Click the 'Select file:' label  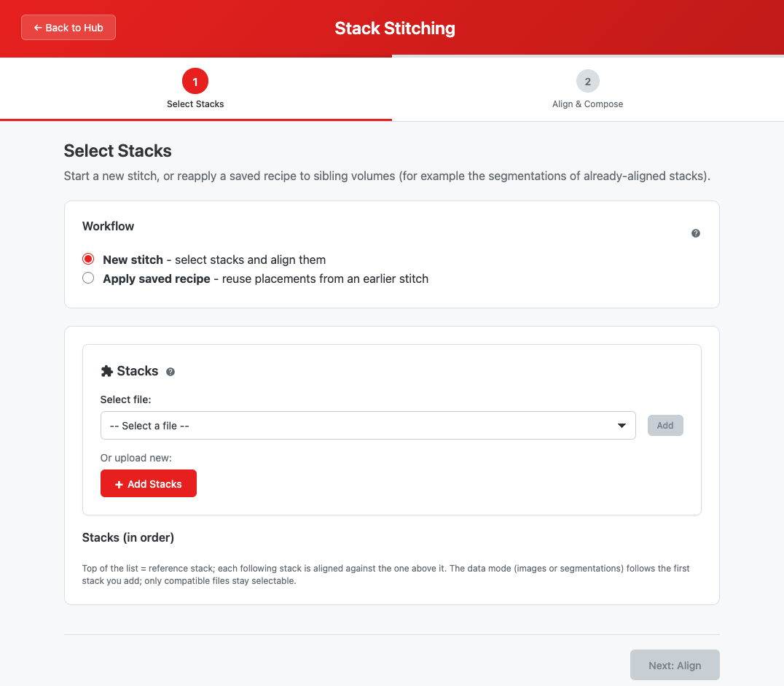point(125,399)
